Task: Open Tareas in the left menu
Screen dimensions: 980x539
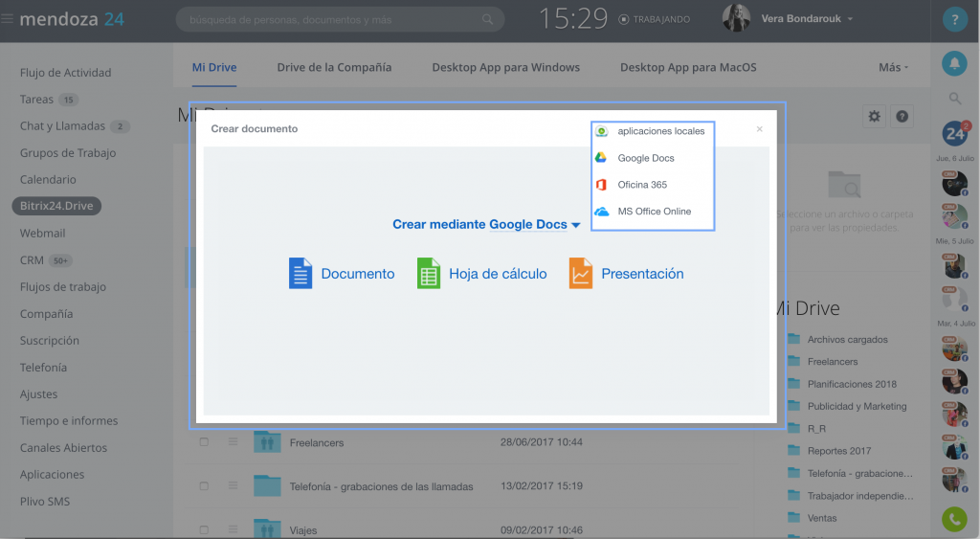Action: point(36,100)
